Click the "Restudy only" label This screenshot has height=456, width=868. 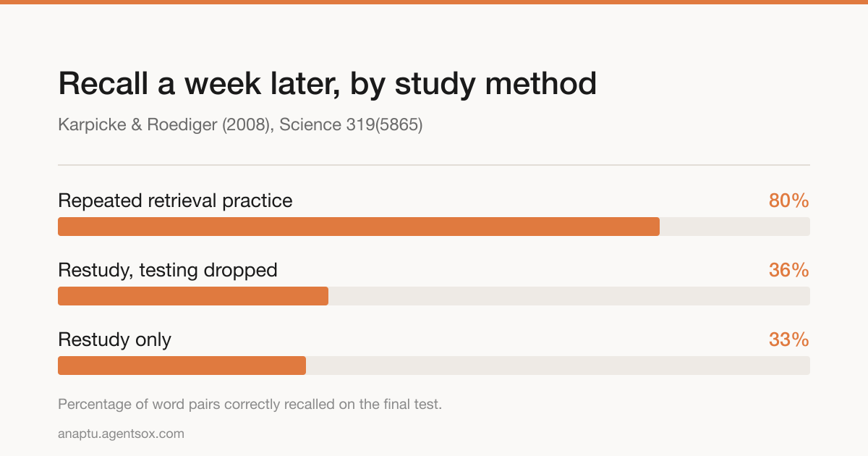[x=114, y=339]
